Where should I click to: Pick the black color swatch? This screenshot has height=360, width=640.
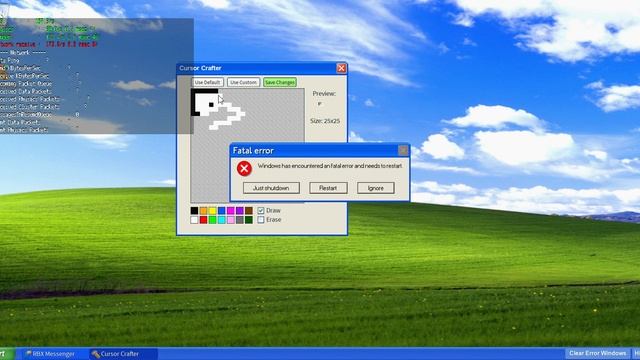pyautogui.click(x=194, y=211)
